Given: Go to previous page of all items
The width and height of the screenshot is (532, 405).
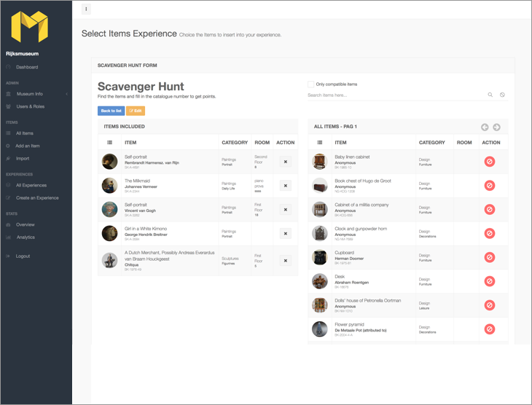Looking at the screenshot, I should (x=485, y=127).
